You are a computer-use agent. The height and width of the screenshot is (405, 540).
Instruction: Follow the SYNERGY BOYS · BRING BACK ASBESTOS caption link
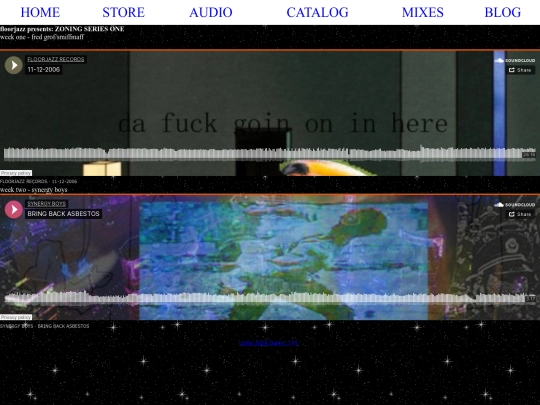(x=44, y=326)
